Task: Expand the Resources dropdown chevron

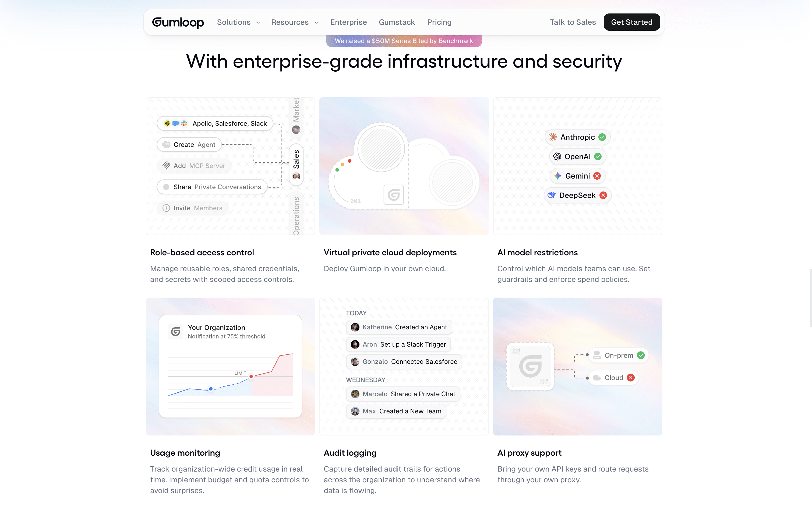Action: click(x=316, y=23)
